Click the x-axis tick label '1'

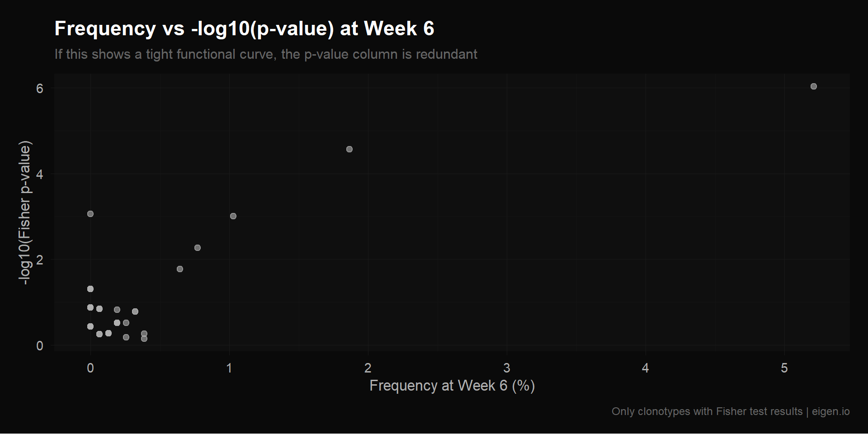tap(229, 368)
